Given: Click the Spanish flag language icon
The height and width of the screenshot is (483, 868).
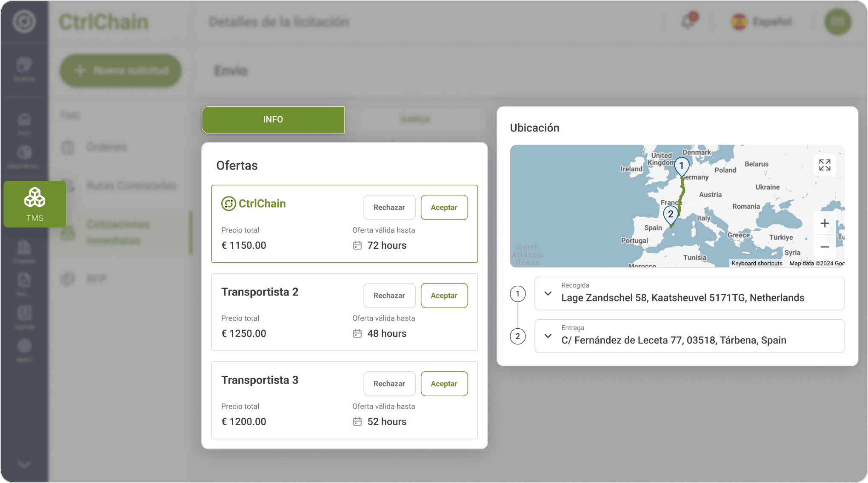Looking at the screenshot, I should pyautogui.click(x=739, y=22).
